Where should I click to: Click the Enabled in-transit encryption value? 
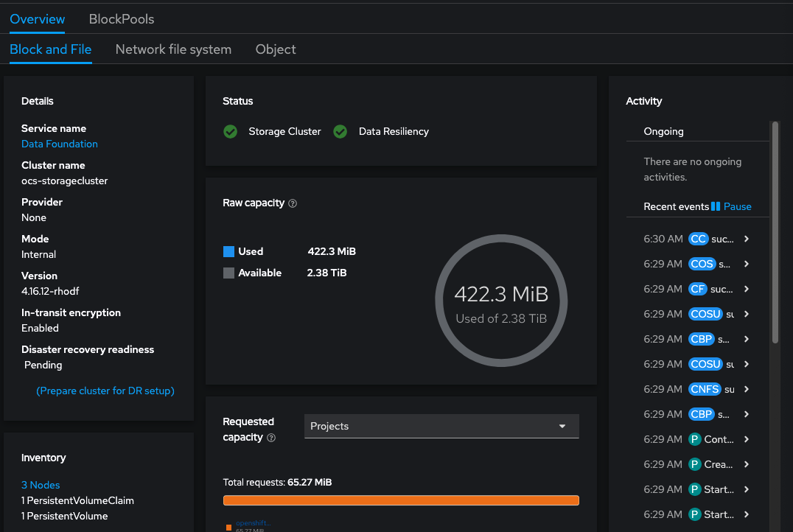click(40, 328)
